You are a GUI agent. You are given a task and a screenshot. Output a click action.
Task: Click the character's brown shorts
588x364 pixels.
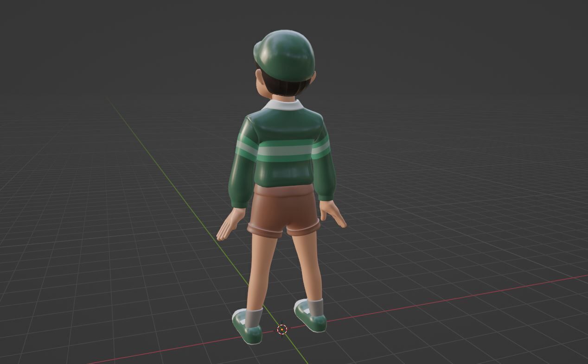tap(284, 211)
